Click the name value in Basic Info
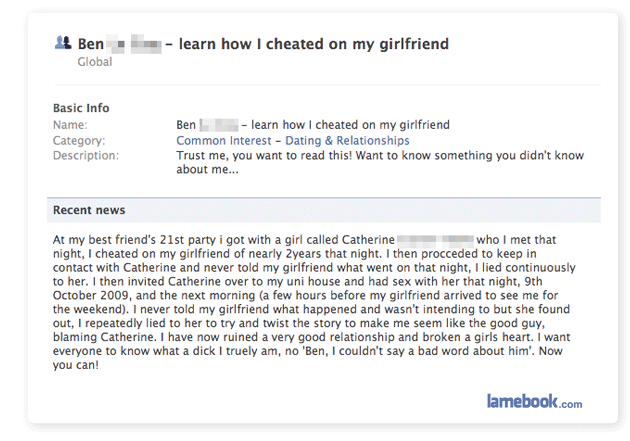 (x=312, y=125)
